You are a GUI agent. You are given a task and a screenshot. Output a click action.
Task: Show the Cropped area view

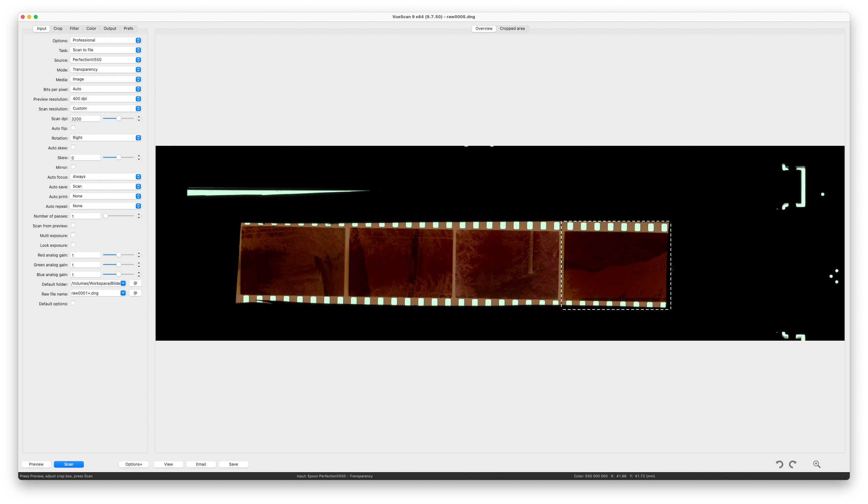coord(512,28)
